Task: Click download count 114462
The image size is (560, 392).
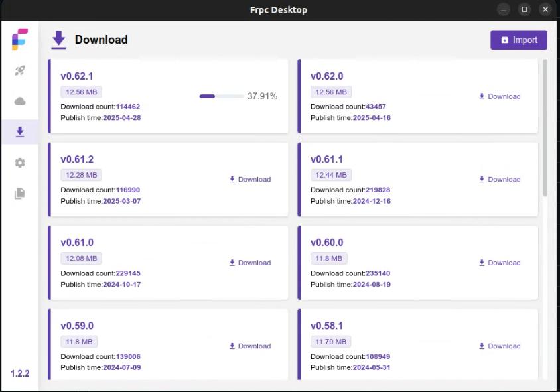Action: [x=128, y=107]
